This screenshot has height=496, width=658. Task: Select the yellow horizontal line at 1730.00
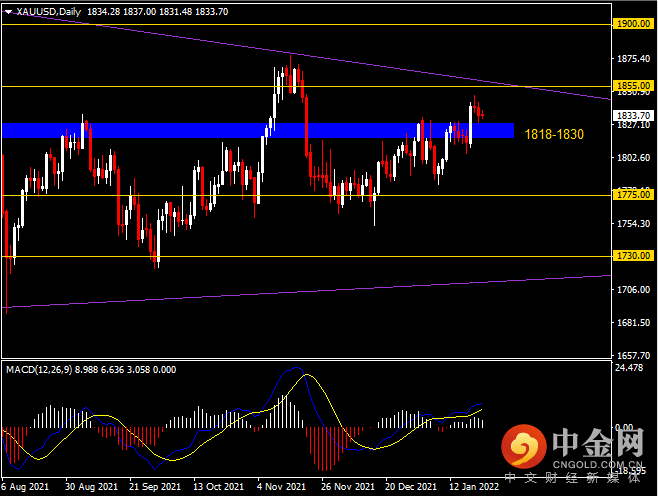pos(306,256)
